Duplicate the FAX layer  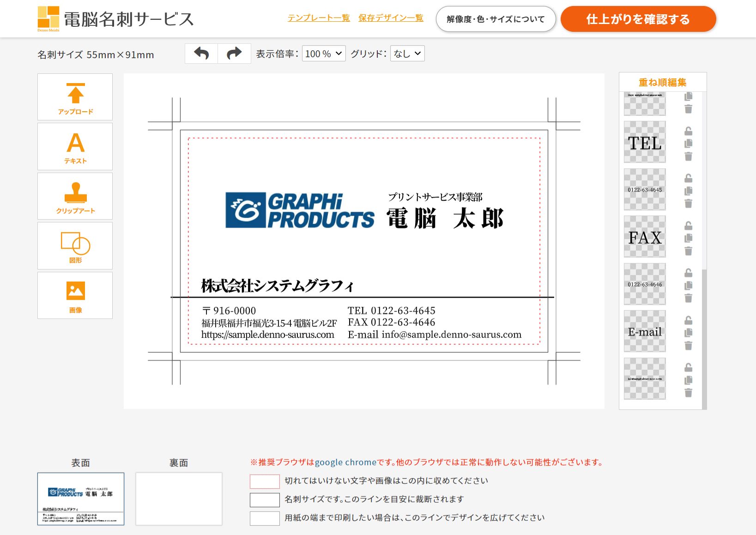click(x=688, y=238)
